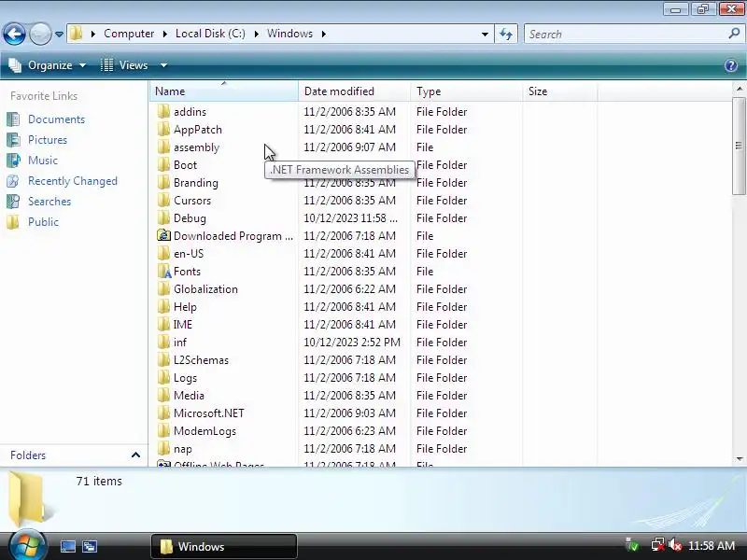This screenshot has height=560, width=747.
Task: Select the L2Schemas folder
Action: click(201, 360)
